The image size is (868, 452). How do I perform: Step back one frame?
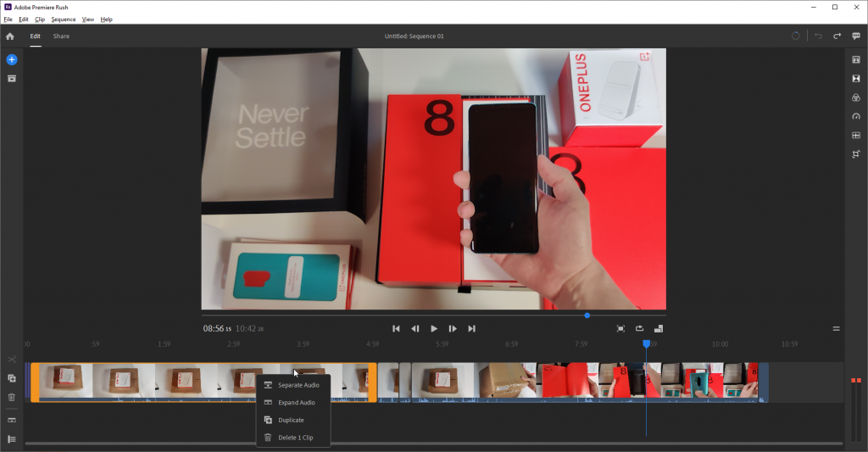click(415, 328)
